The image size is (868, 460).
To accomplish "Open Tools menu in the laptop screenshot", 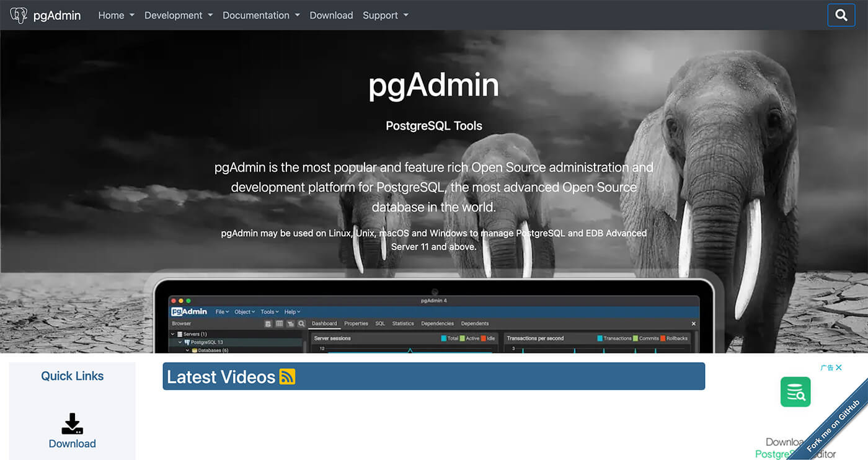I will pos(270,312).
